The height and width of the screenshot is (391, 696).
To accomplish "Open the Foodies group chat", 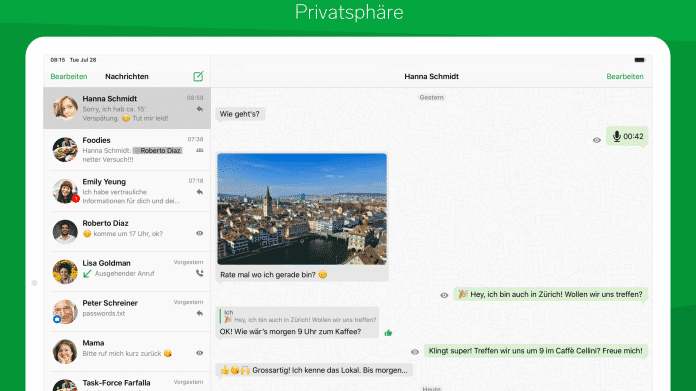I will [x=127, y=150].
